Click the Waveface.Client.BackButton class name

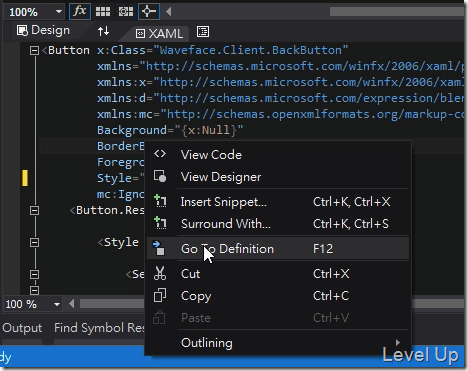point(250,50)
